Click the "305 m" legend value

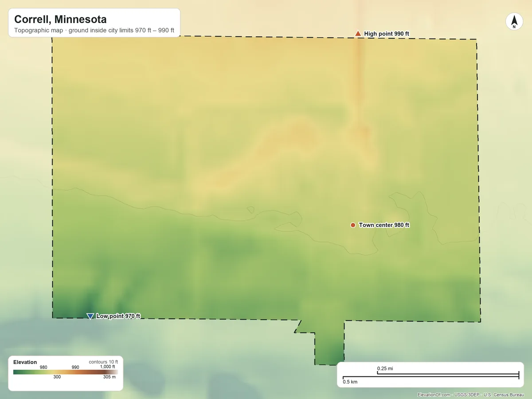pos(110,377)
